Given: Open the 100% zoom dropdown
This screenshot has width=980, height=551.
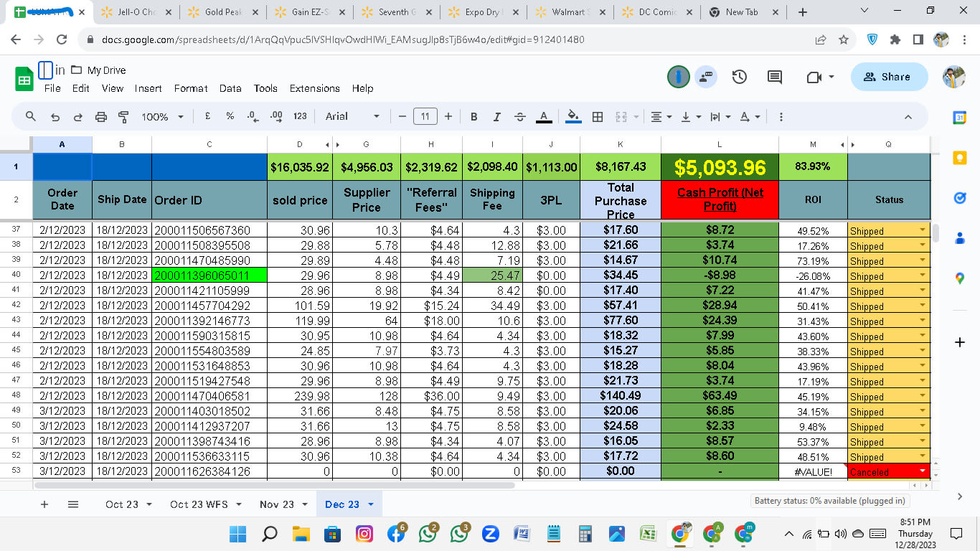Looking at the screenshot, I should [x=162, y=117].
